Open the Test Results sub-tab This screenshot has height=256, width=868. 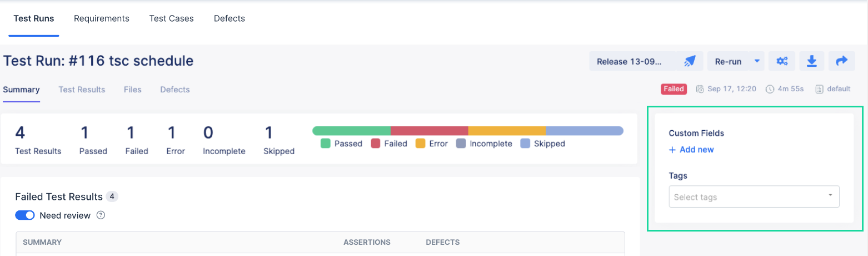tap(82, 90)
